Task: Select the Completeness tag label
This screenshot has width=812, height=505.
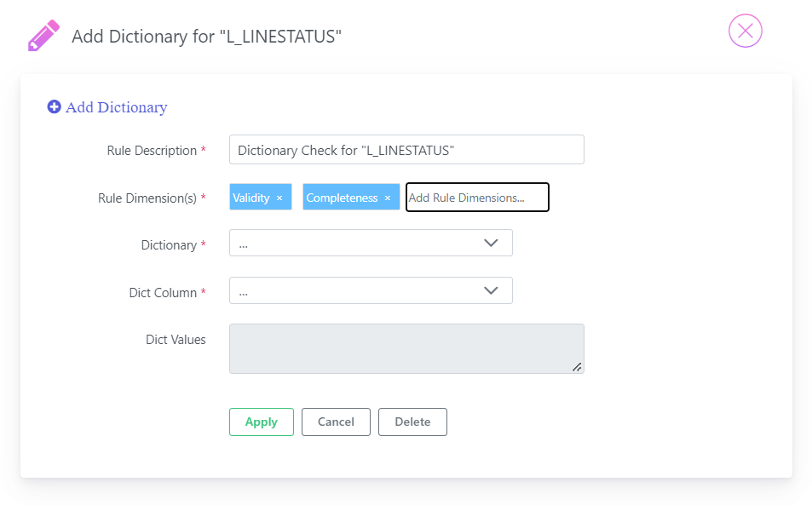Action: point(342,198)
